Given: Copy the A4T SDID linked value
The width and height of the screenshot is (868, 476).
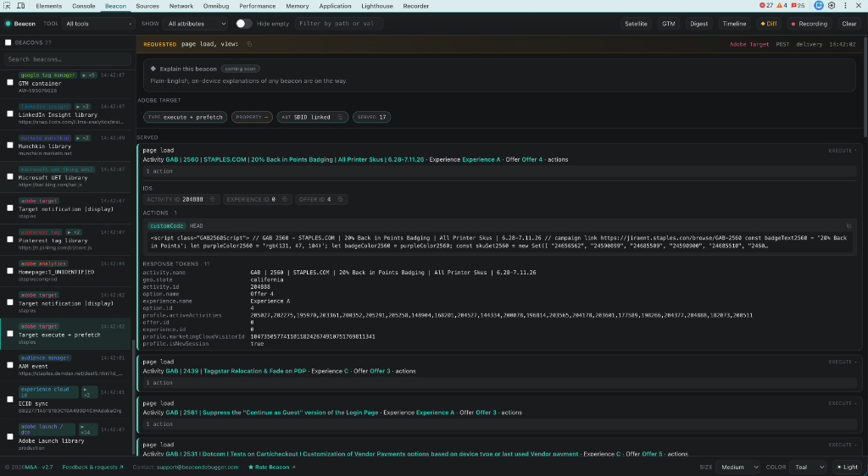Looking at the screenshot, I should point(340,117).
